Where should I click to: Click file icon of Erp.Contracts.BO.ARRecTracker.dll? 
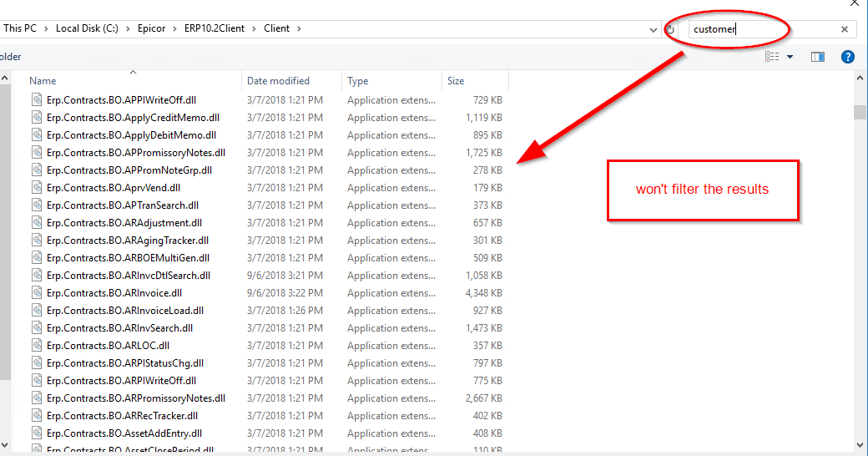pyautogui.click(x=37, y=416)
